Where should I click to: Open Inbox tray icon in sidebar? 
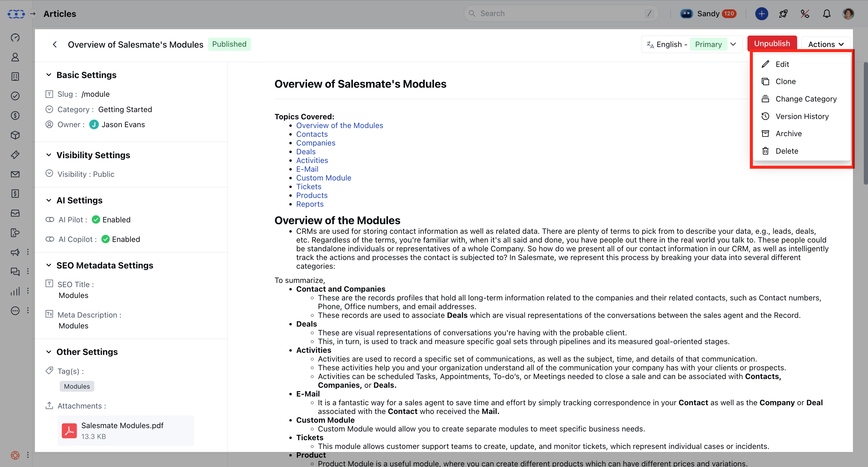pyautogui.click(x=15, y=213)
